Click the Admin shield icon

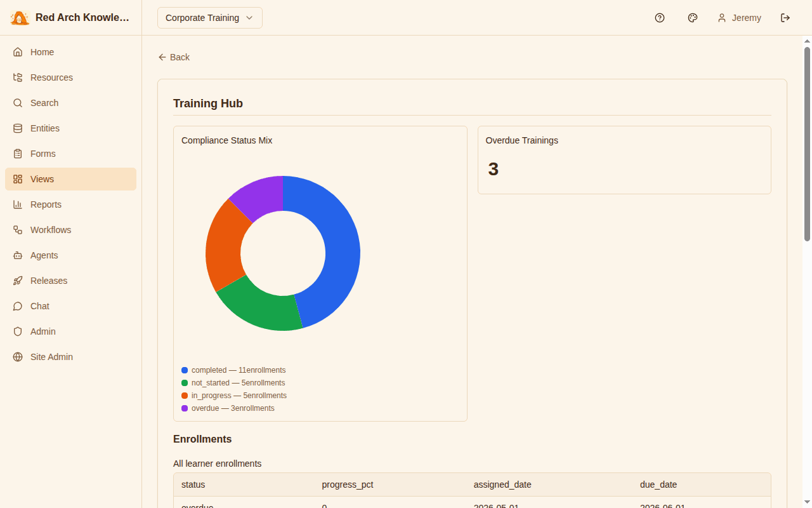(x=18, y=331)
